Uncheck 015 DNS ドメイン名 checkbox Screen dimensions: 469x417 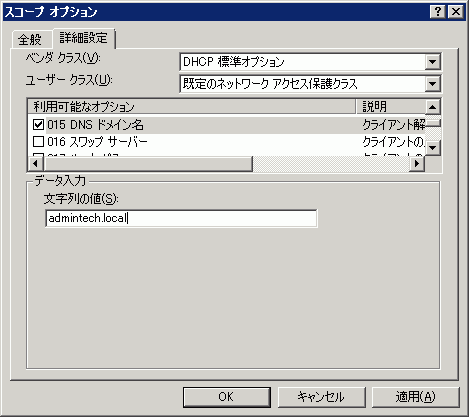click(x=38, y=125)
